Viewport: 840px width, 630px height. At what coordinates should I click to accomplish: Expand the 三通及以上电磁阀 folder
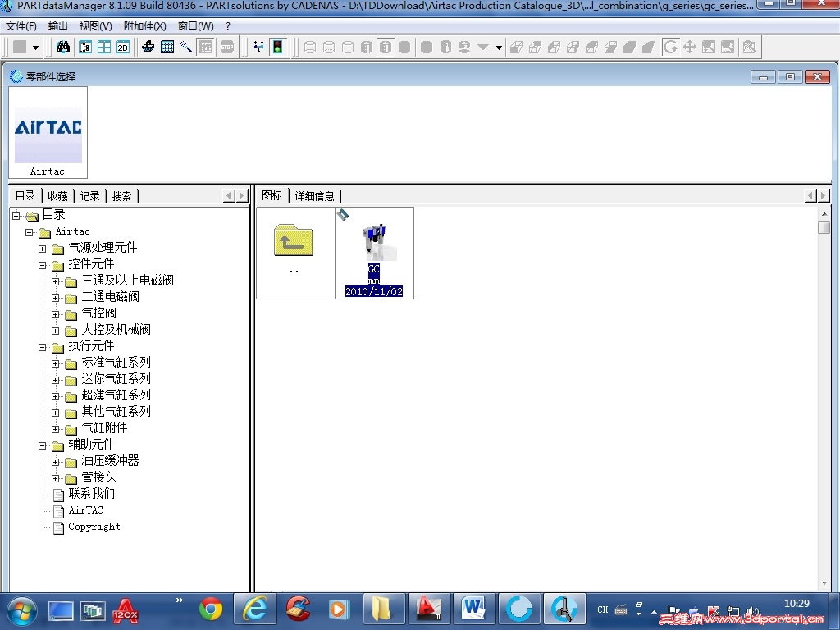pyautogui.click(x=55, y=281)
